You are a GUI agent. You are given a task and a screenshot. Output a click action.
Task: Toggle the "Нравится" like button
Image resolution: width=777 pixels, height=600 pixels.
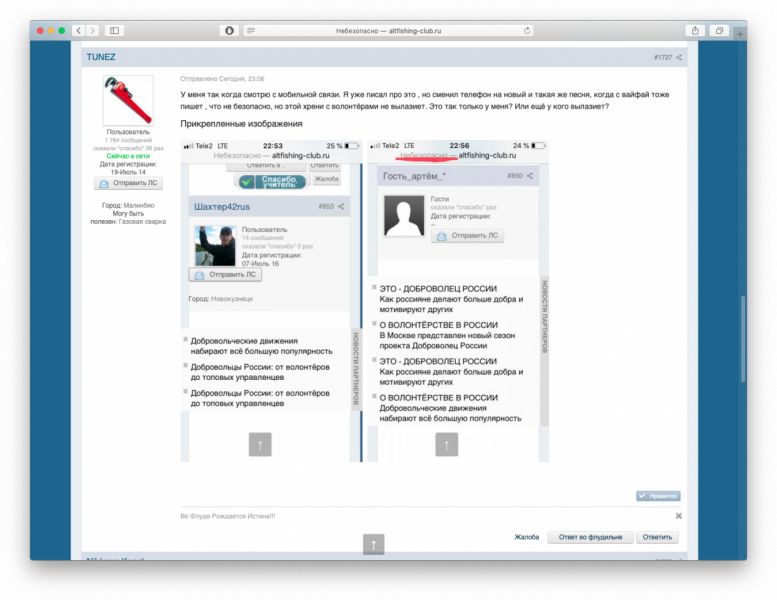(658, 496)
